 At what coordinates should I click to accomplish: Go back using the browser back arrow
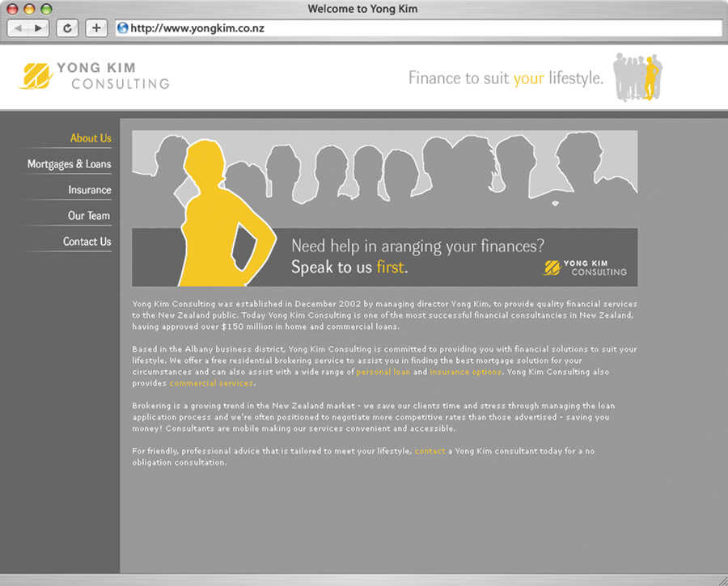18,28
